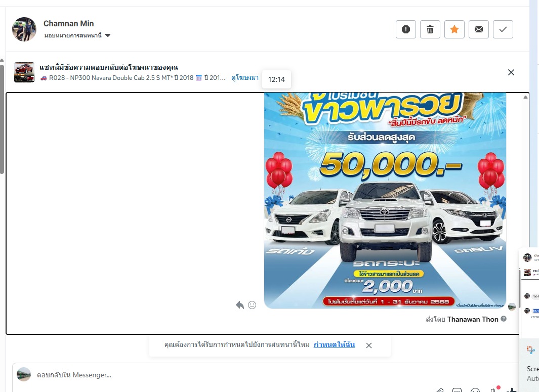Click the 'ดูโฆษณา' view ad link
This screenshot has width=539, height=392.
pos(245,78)
